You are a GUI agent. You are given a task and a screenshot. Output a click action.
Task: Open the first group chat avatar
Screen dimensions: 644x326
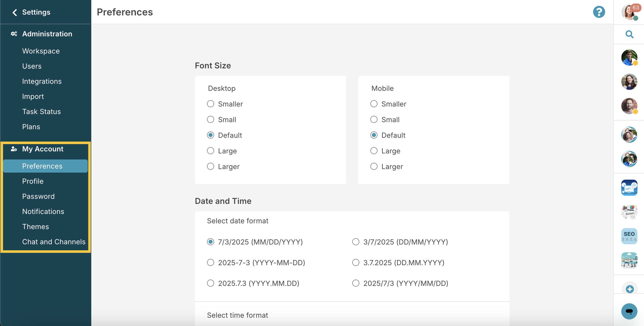click(x=629, y=135)
